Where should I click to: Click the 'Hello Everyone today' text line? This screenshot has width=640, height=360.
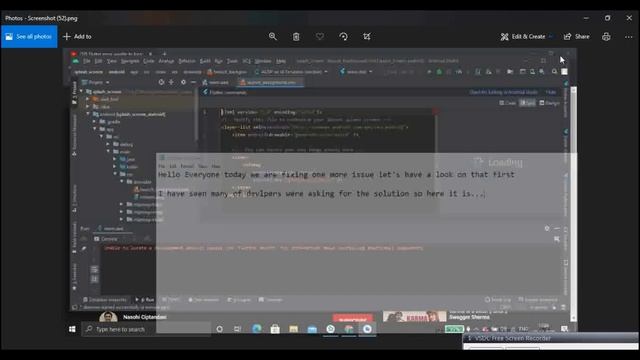coord(336,175)
